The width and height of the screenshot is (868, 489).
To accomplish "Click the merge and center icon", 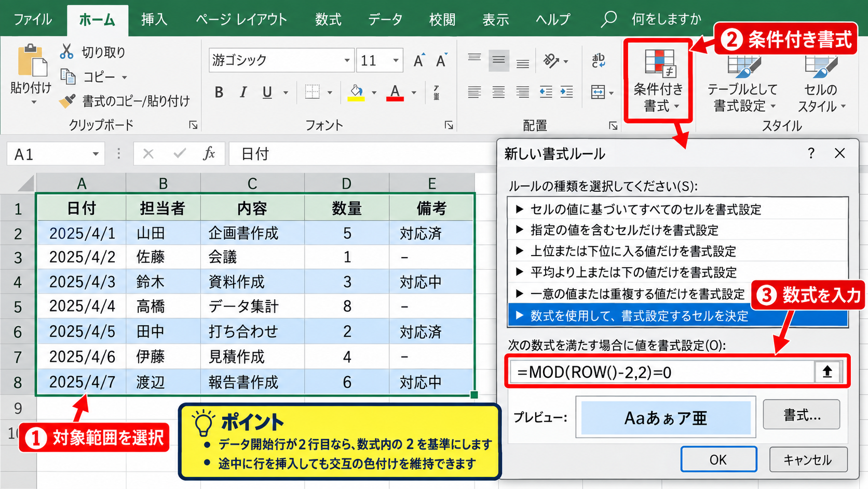I will click(598, 92).
